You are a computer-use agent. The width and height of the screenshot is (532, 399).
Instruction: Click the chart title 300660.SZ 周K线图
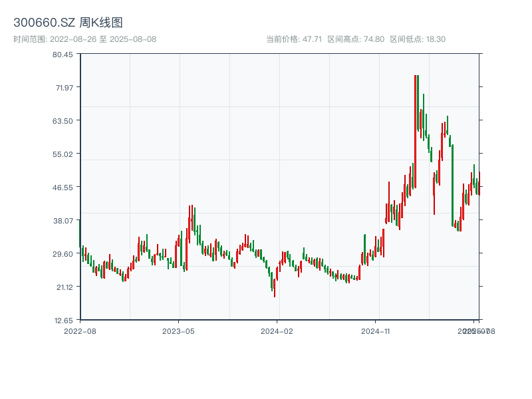click(68, 23)
